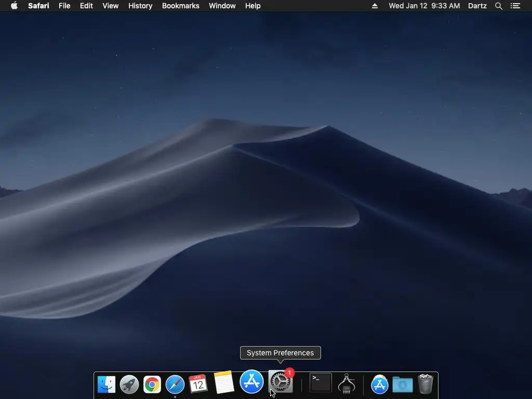Open the Downloads folder stack in Dock
This screenshot has height=399, width=532.
click(x=403, y=384)
